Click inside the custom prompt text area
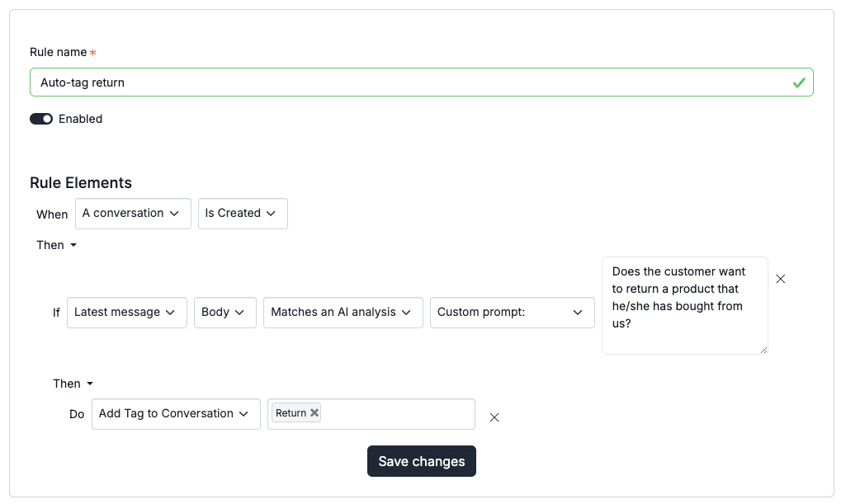This screenshot has width=846, height=504. point(684,305)
